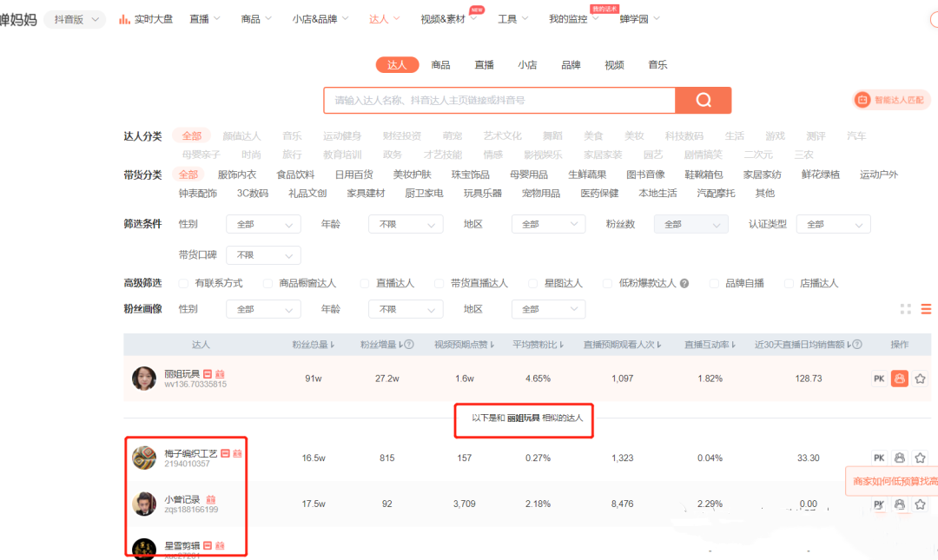Click PK button for 丽姐玩具 row
938x560 pixels.
(x=879, y=379)
